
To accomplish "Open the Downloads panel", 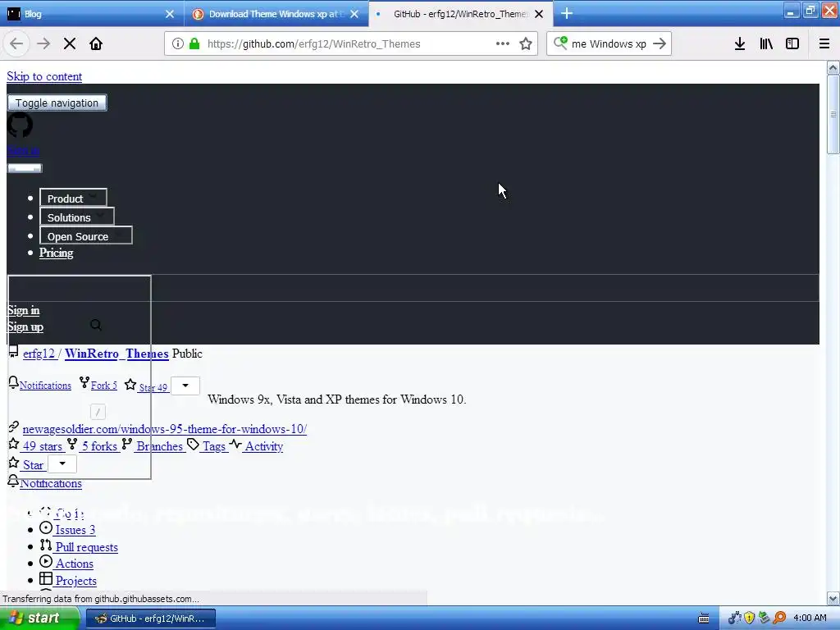I will [x=740, y=44].
